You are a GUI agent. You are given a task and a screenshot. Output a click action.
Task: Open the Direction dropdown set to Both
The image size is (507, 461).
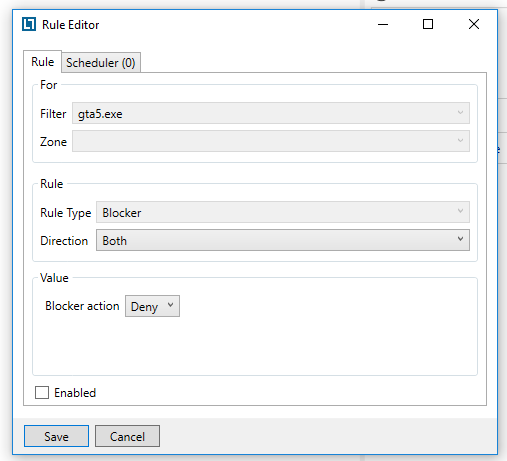click(283, 240)
